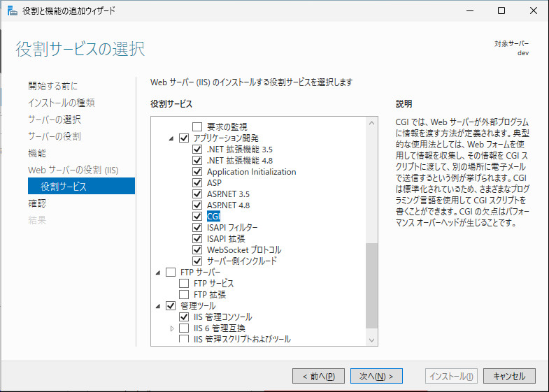Select the .NET 拡張機能 4.8 label

tap(240, 161)
